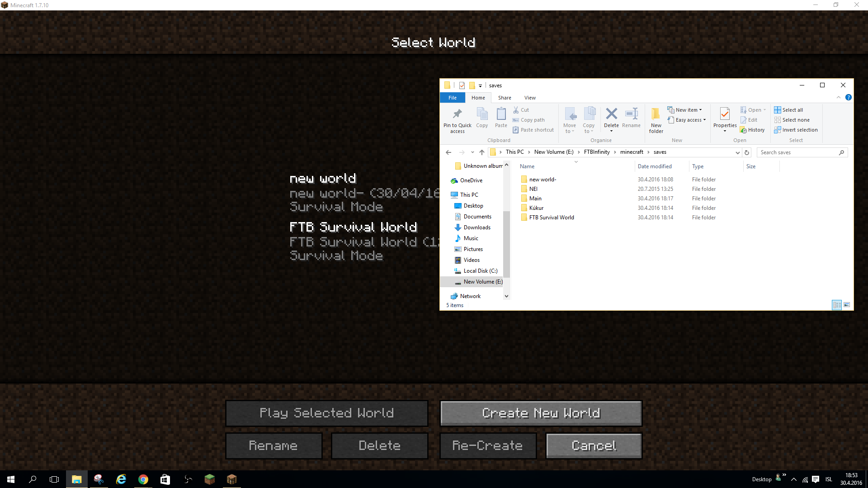Click the Rename ribbon icon
The image size is (868, 488).
point(631,114)
